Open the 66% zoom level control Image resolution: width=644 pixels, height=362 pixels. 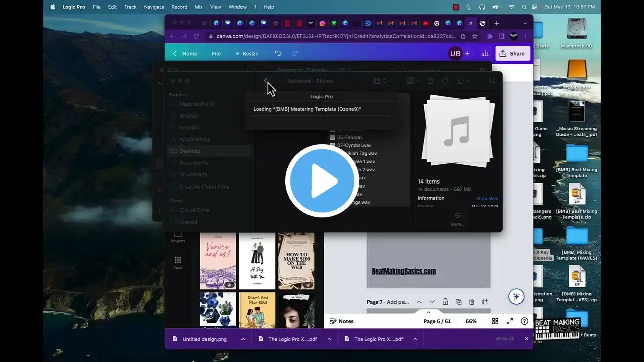tap(471, 321)
